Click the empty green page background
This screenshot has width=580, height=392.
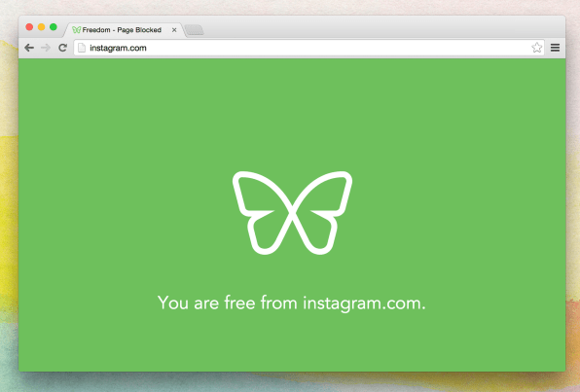pyautogui.click(x=111, y=148)
